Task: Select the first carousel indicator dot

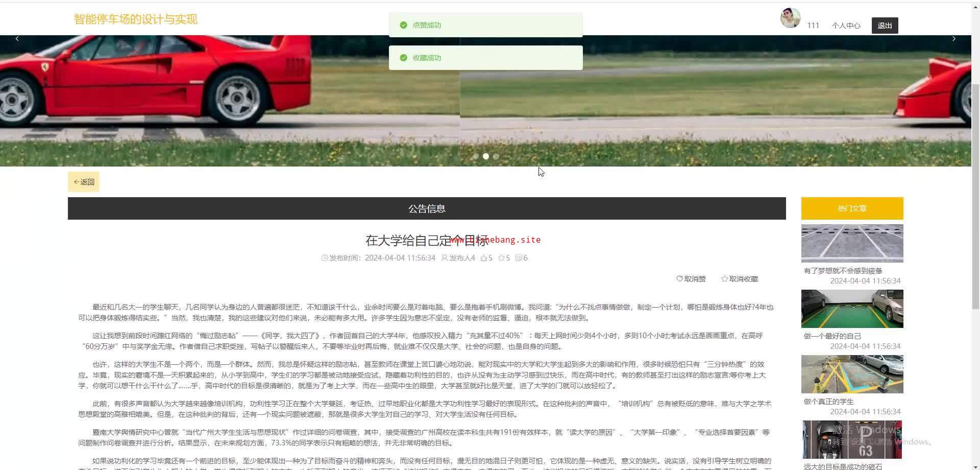Action: click(476, 156)
